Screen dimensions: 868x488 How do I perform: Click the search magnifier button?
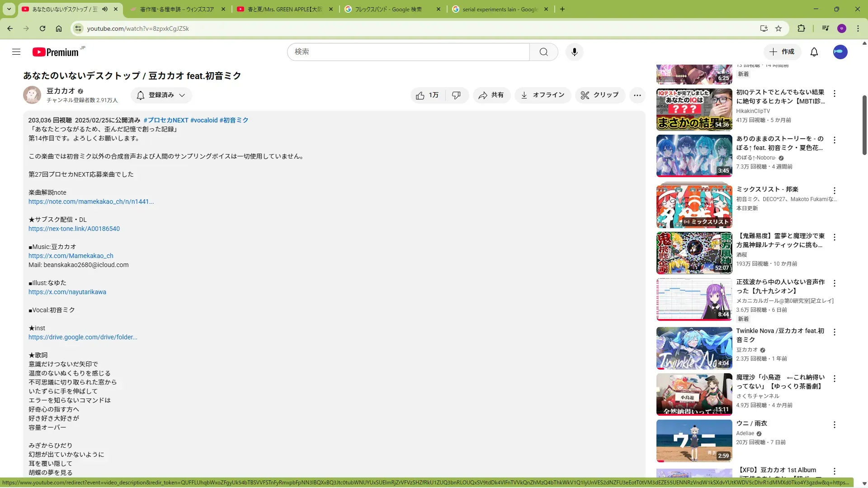point(543,52)
